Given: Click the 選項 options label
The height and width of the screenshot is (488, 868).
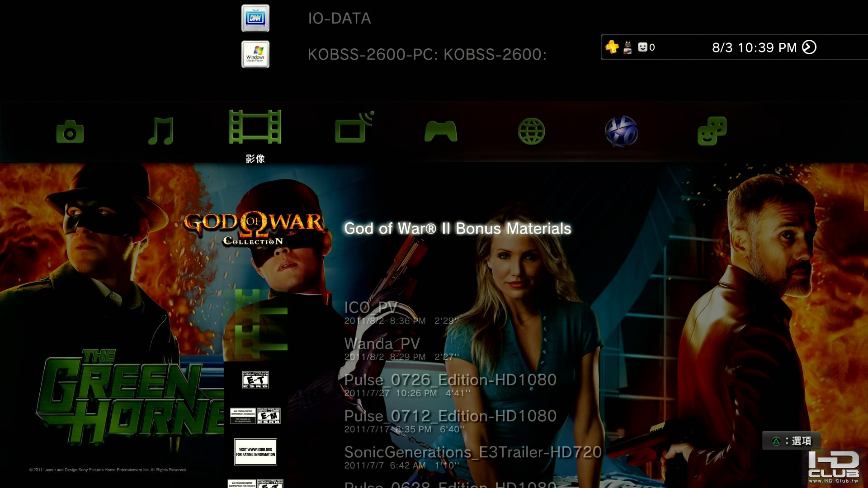Looking at the screenshot, I should [801, 441].
